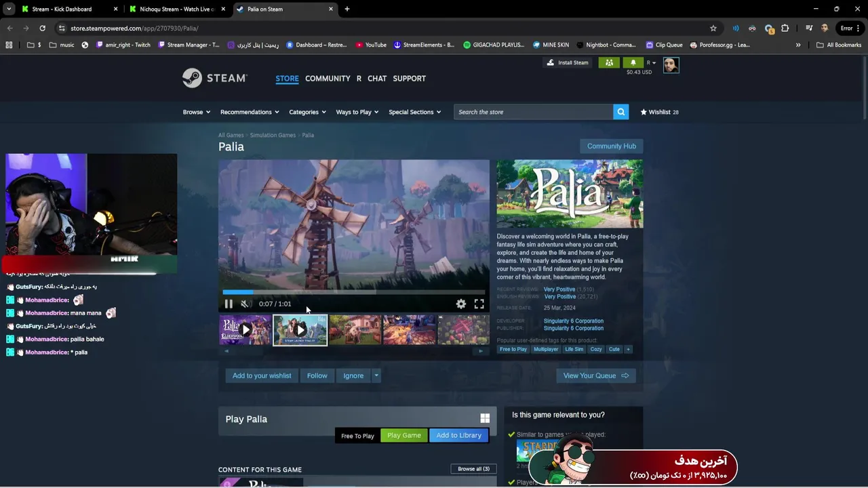Image resolution: width=868 pixels, height=488 pixels.
Task: Pause the Palia trailer video
Action: (x=229, y=304)
